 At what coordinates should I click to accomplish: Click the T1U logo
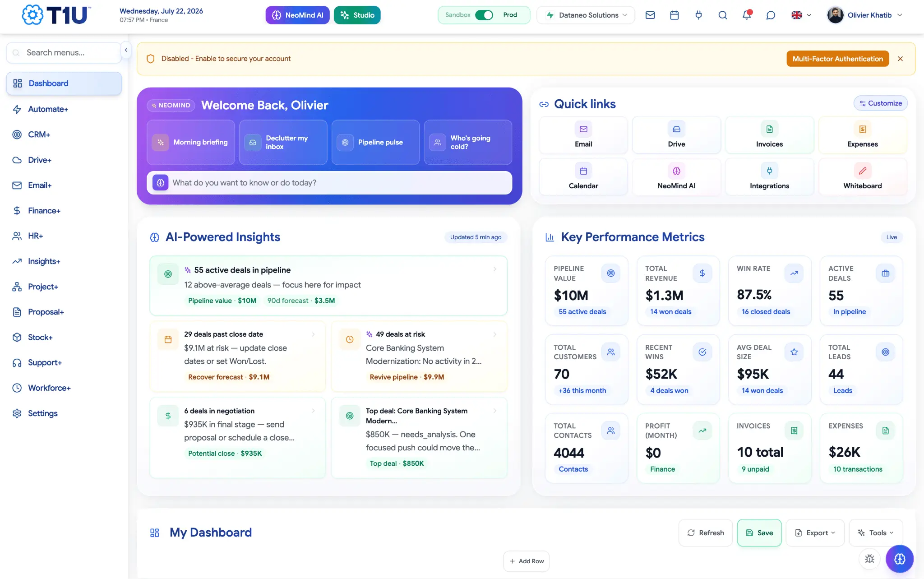click(56, 15)
